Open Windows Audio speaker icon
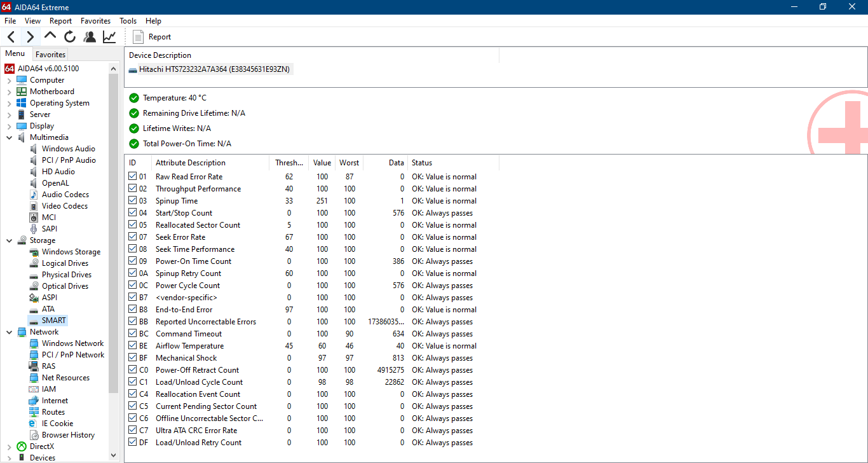The height and width of the screenshot is (463, 868). click(34, 149)
